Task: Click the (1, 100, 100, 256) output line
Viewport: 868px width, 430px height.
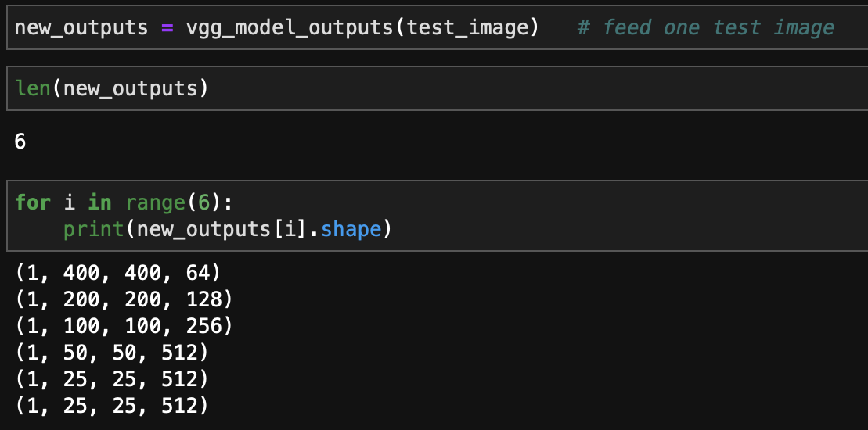Action: [124, 326]
